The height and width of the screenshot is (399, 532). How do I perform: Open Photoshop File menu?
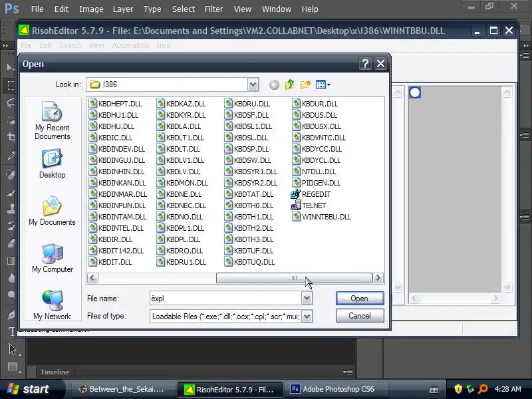[37, 9]
